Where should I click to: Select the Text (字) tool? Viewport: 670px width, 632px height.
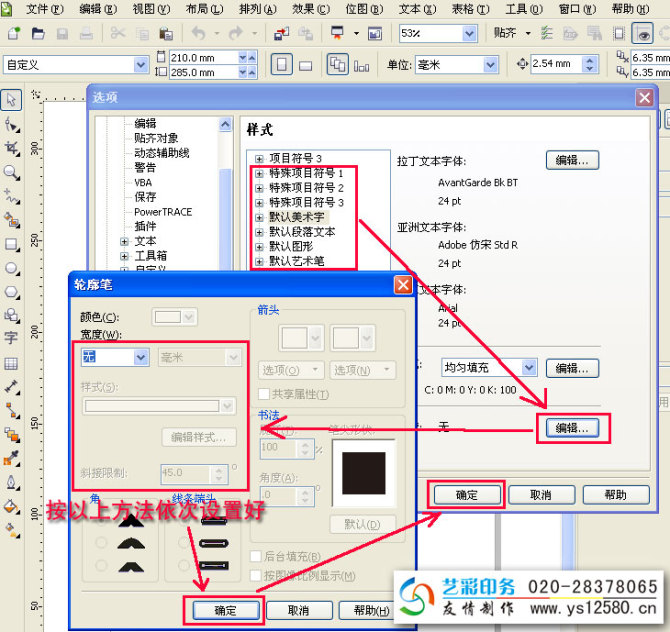[12, 338]
